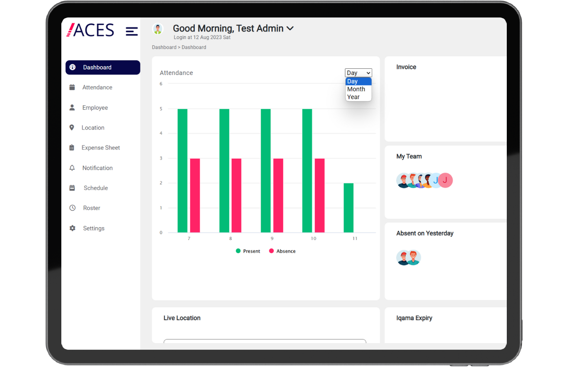Click the calendar icon next to Attendance
The height and width of the screenshot is (373, 588).
point(72,87)
